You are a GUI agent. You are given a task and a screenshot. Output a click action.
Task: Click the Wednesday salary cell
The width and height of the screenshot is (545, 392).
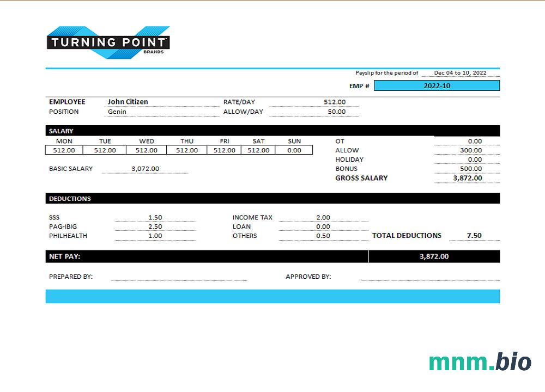(146, 150)
